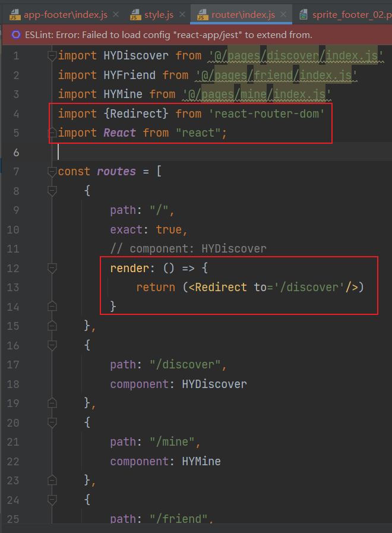This screenshot has height=533, width=392.
Task: Click the fold end marker on line 19
Action: 52,403
